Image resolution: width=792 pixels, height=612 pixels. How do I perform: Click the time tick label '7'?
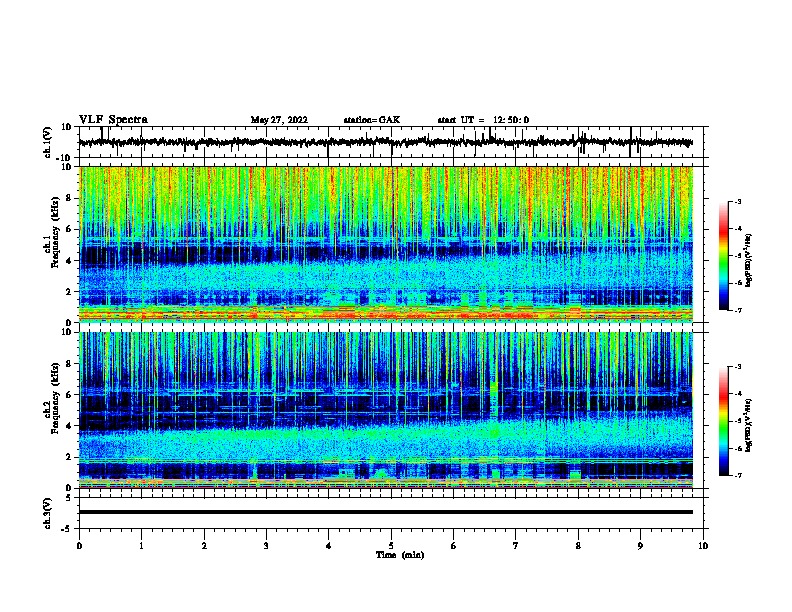click(x=516, y=546)
